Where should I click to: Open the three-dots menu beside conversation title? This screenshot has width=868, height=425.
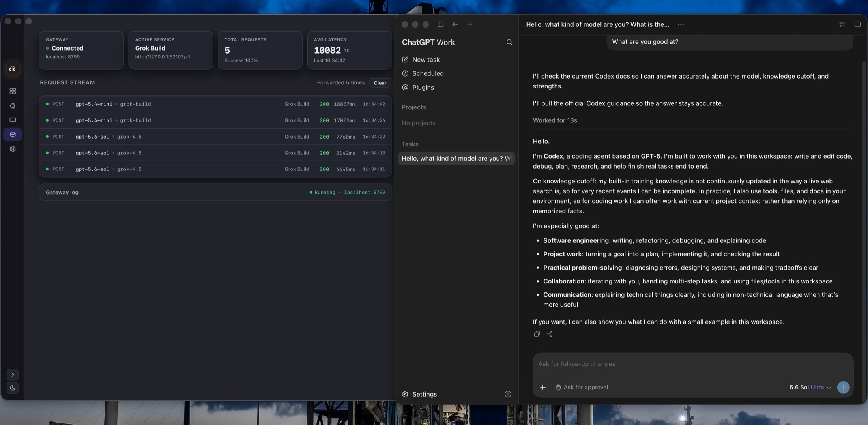click(x=681, y=24)
